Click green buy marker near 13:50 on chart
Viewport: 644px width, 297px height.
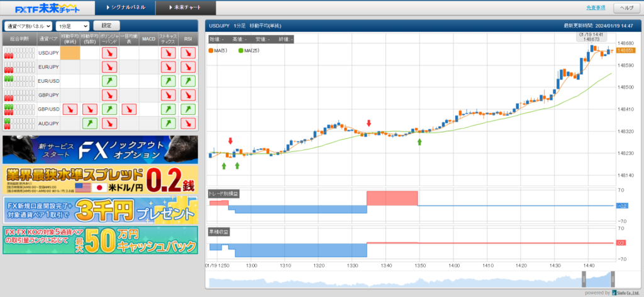coord(419,142)
